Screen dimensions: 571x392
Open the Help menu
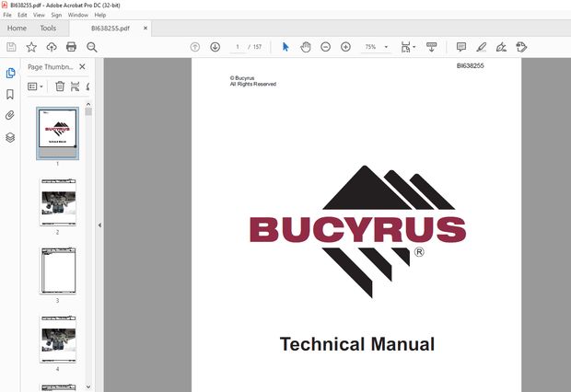pos(100,15)
